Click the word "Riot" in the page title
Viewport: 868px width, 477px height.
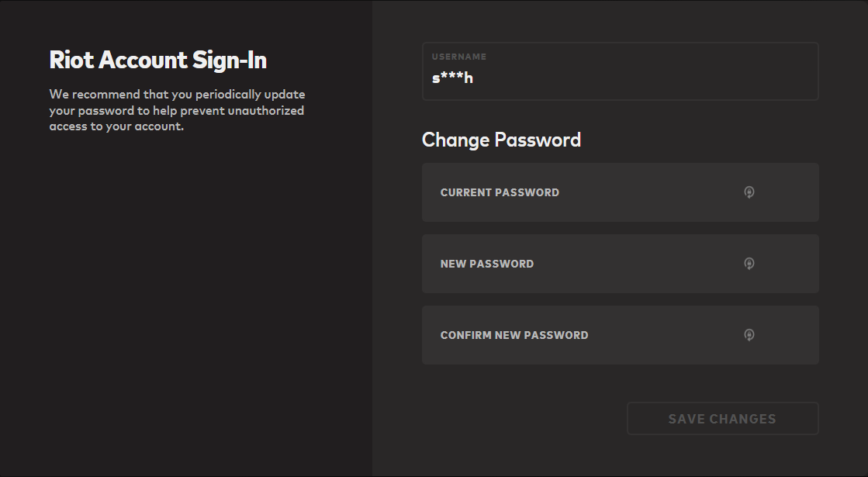click(72, 60)
